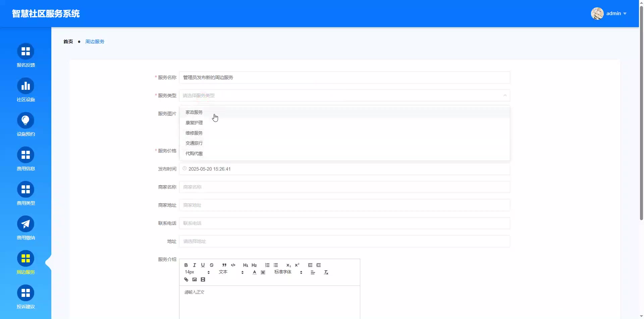
Task: Open 设施预约 sidebar lightbulb icon
Action: click(x=26, y=120)
